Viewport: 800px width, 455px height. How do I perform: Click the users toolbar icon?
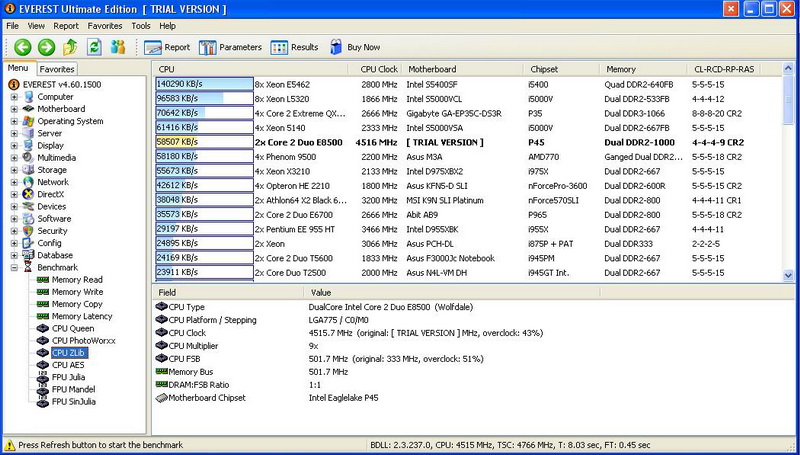click(118, 47)
